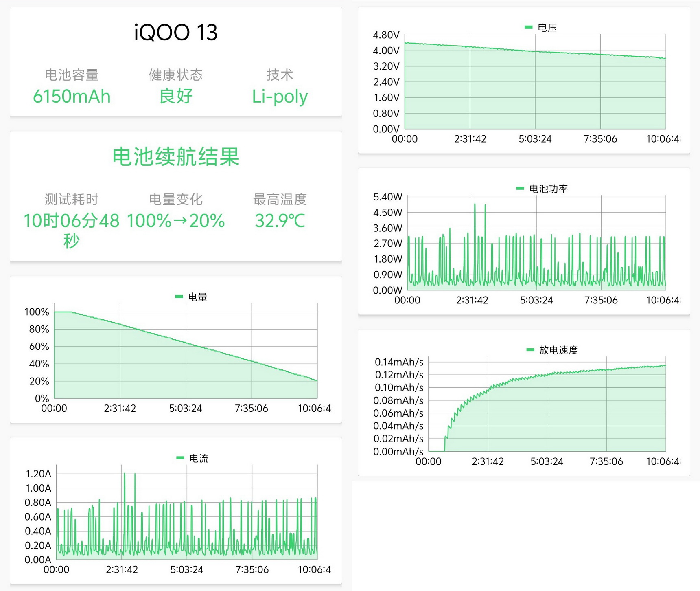Toggle the 电量 chart legend

tap(191, 297)
